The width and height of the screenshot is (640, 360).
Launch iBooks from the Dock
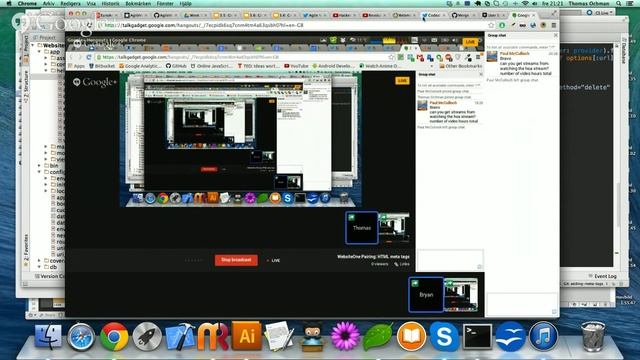[411, 337]
